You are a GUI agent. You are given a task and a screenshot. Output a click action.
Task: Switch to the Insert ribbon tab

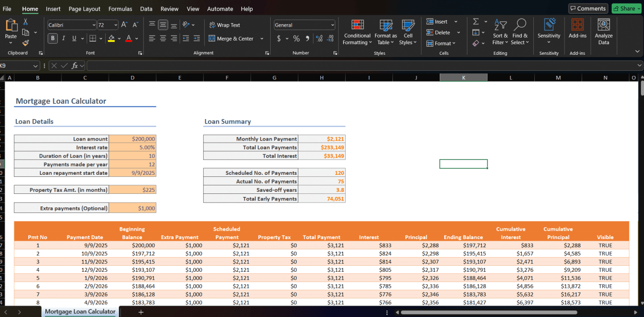point(53,9)
